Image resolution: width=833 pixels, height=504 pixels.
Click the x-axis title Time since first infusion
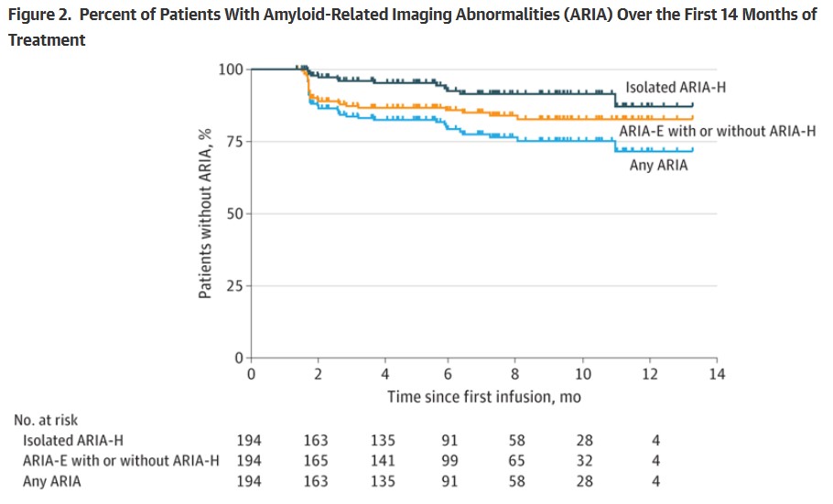coord(483,397)
